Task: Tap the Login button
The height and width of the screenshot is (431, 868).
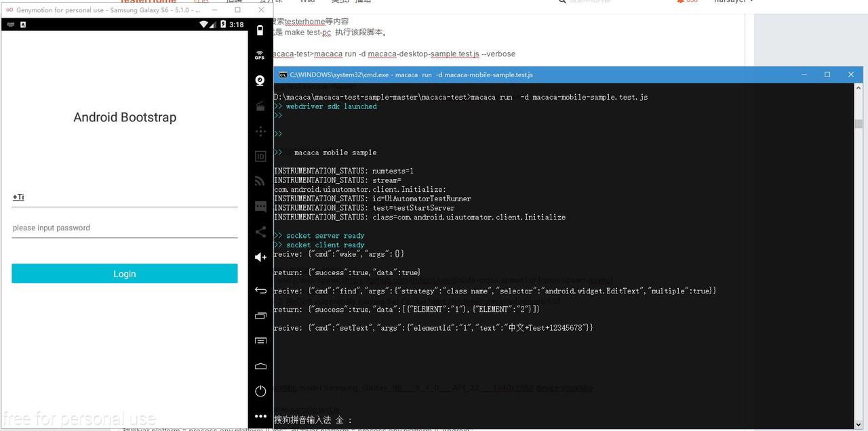Action: 125,274
